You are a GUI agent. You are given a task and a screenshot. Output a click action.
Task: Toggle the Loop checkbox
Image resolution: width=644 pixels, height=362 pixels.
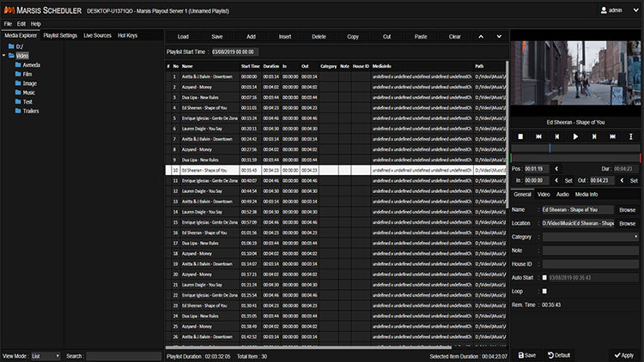coord(544,291)
